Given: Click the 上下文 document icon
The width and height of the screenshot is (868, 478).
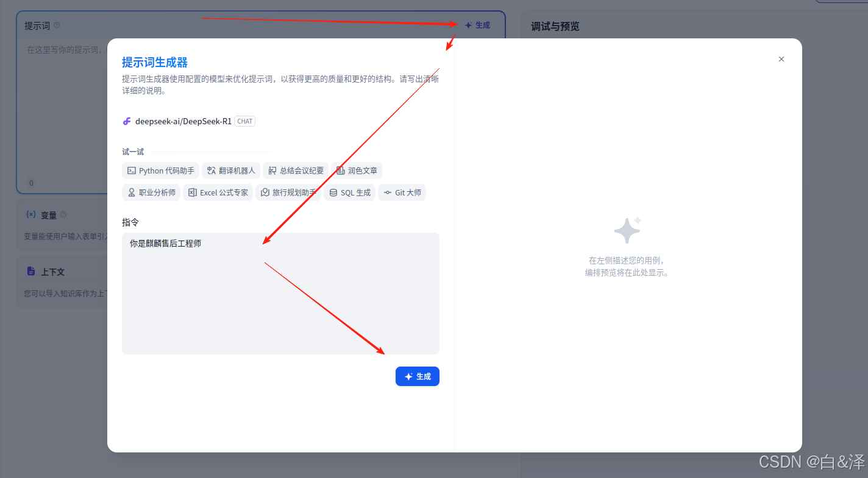Looking at the screenshot, I should 31,271.
